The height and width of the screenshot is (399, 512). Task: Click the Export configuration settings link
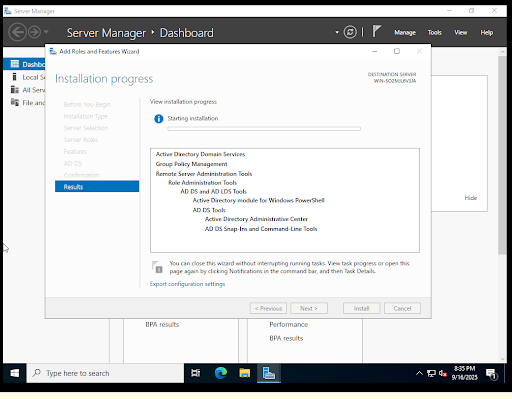pyautogui.click(x=187, y=284)
